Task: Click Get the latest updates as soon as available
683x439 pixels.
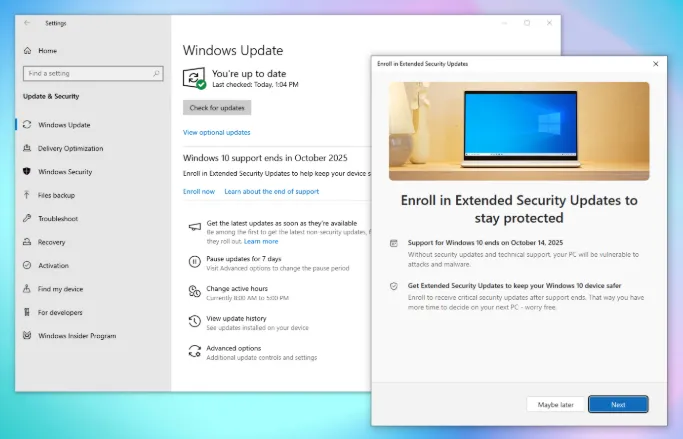Action: coord(282,223)
